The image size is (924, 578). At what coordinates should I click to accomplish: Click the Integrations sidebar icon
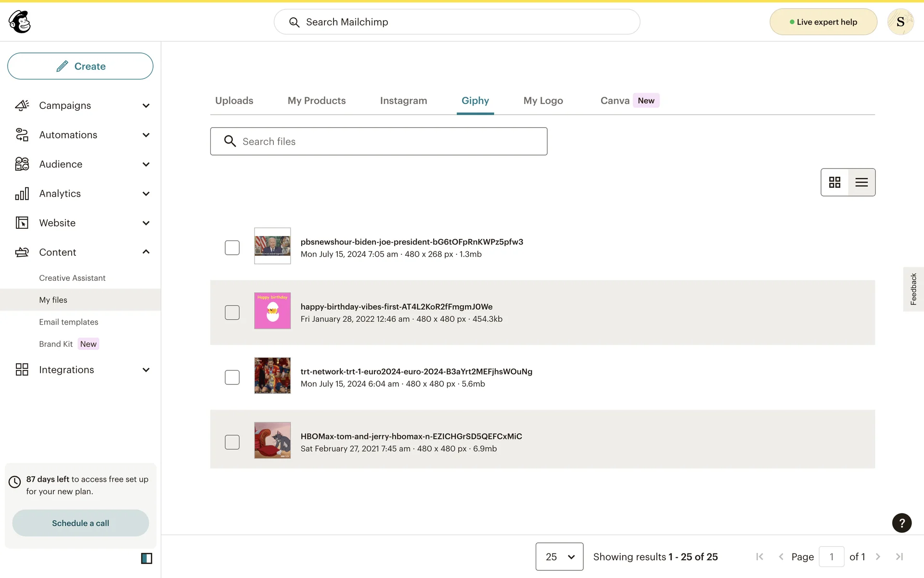(22, 369)
